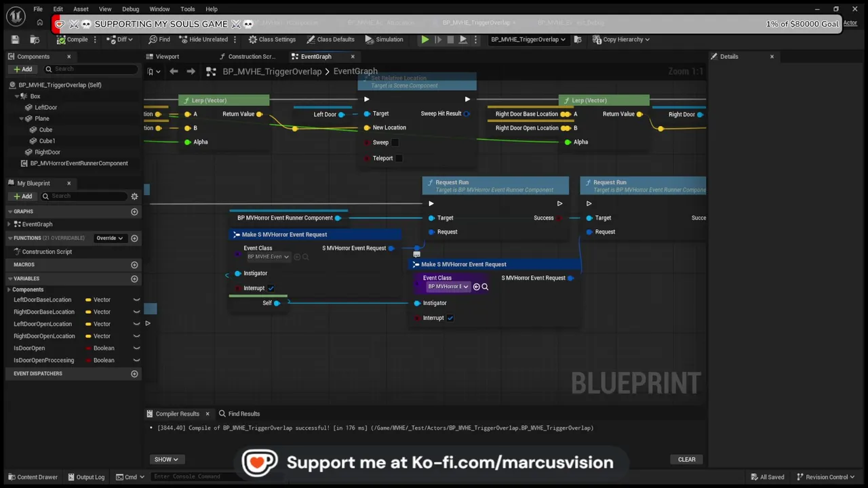
Task: Click Add in the My Blueprint panel
Action: (x=22, y=196)
